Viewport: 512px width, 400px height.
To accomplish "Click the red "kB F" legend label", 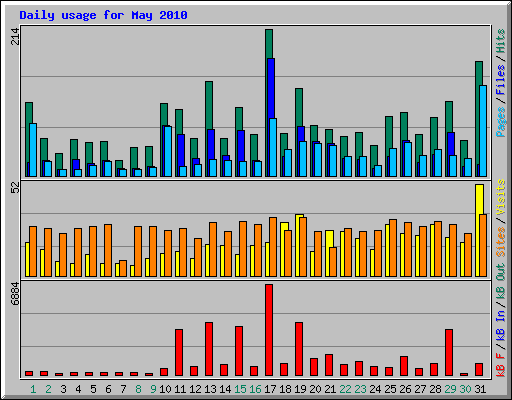I will 501,365.
